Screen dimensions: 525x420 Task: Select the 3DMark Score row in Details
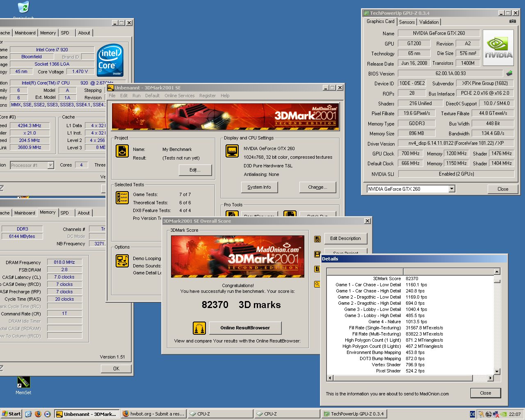click(410, 278)
